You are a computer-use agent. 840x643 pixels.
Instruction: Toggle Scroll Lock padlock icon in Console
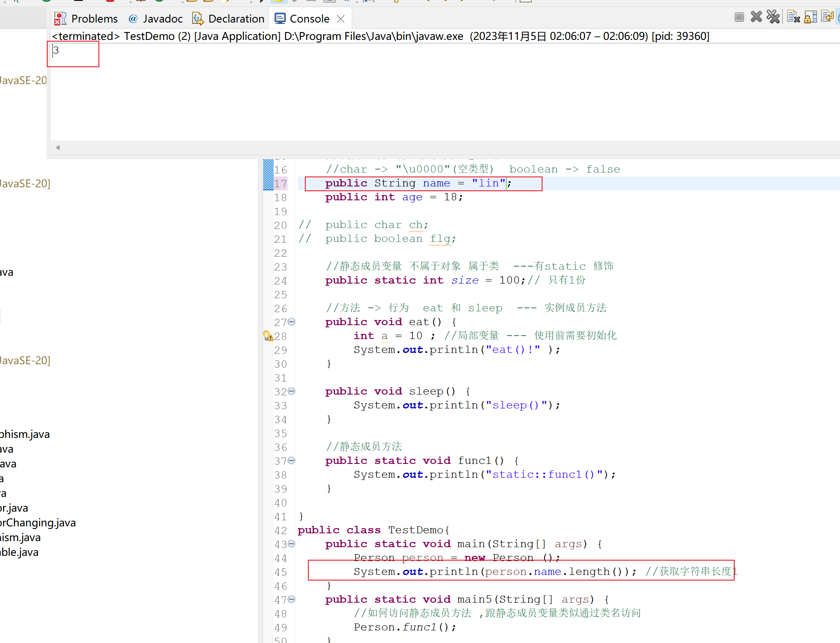[x=810, y=17]
